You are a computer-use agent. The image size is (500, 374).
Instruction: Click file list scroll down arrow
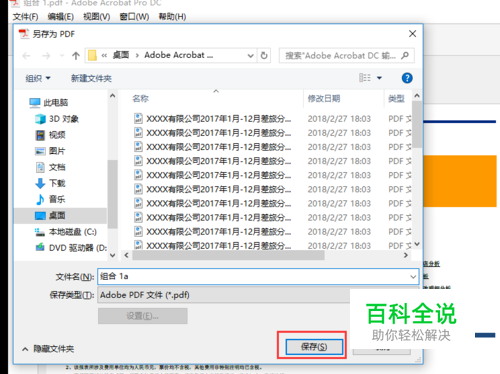(417, 244)
